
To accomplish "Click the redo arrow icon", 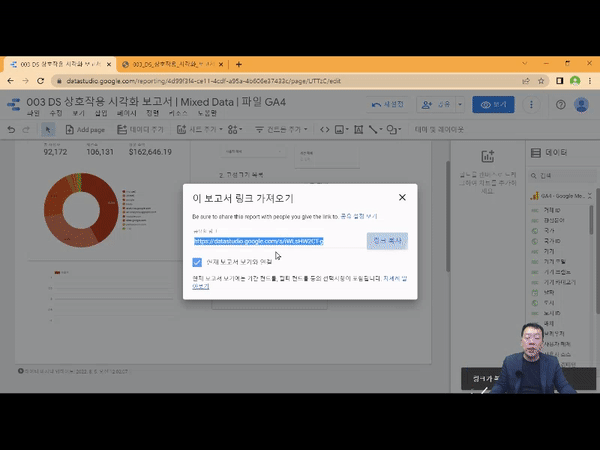I will 26,129.
